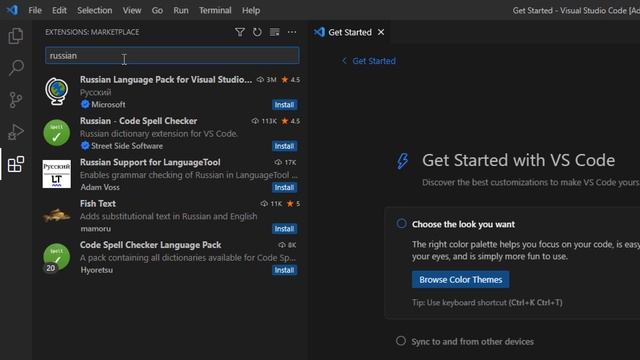Click the VS Code logo in title bar

(12, 10)
